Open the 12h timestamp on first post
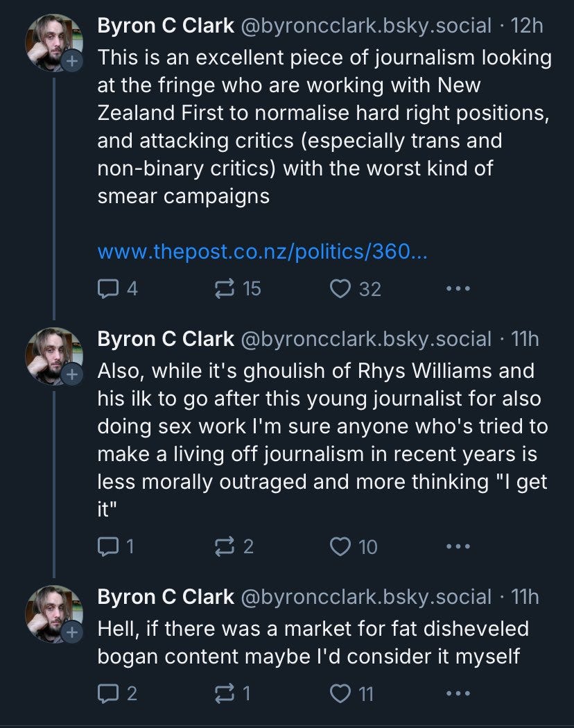Screen dimensions: 574x728 526,26
